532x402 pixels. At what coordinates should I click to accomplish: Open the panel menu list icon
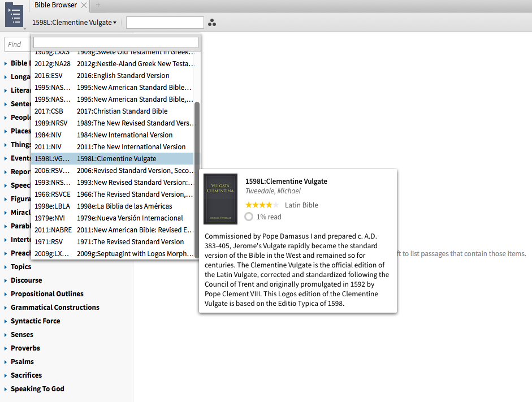[x=14, y=15]
